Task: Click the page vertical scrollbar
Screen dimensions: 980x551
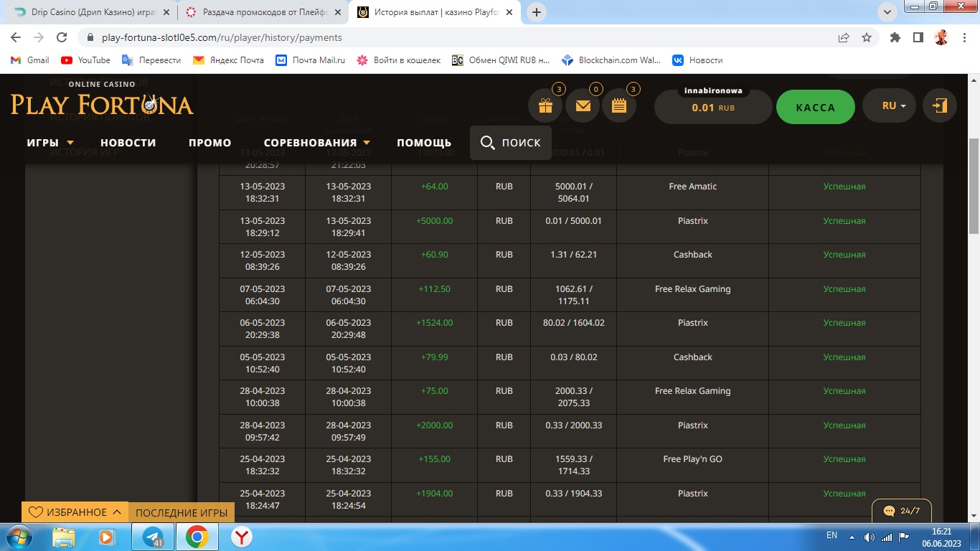Action: coord(974,185)
